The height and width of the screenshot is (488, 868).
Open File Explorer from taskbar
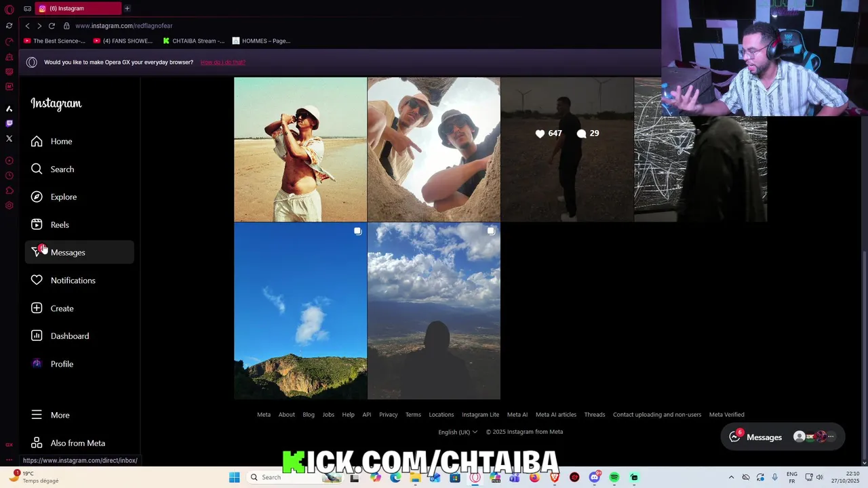(x=415, y=477)
